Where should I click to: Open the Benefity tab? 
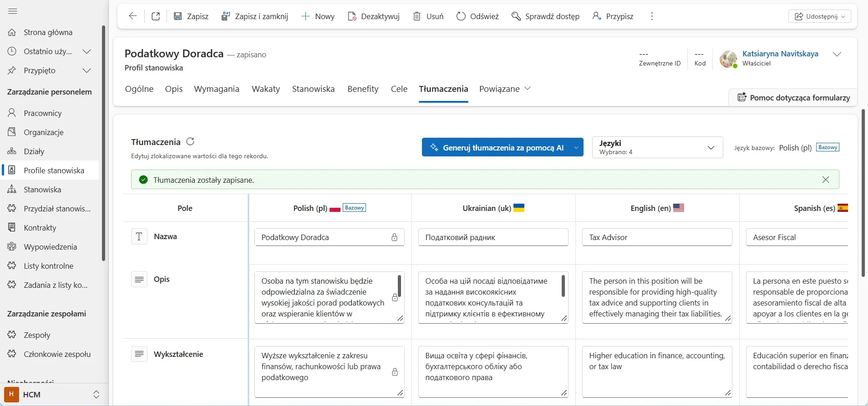pyautogui.click(x=363, y=89)
